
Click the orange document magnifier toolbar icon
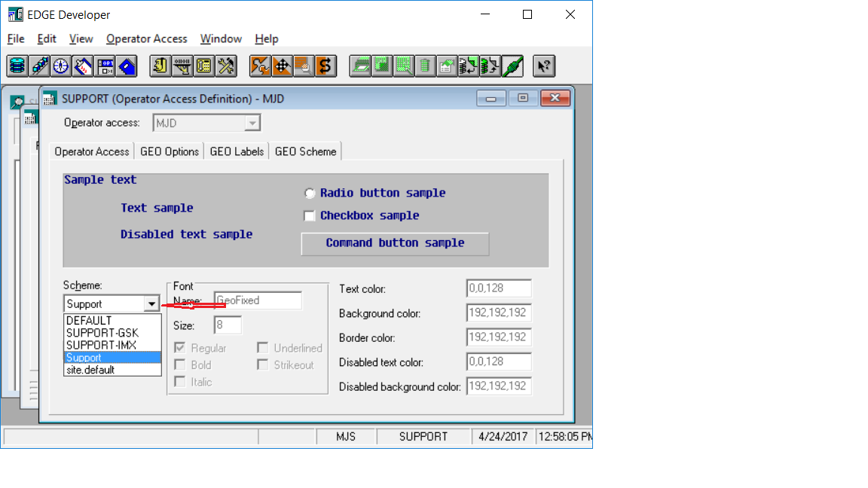(304, 66)
